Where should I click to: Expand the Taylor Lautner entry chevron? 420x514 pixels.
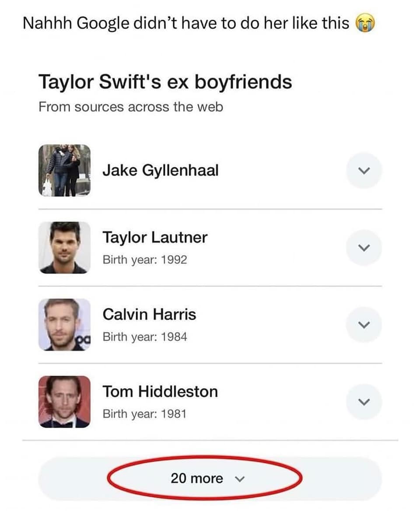point(364,247)
